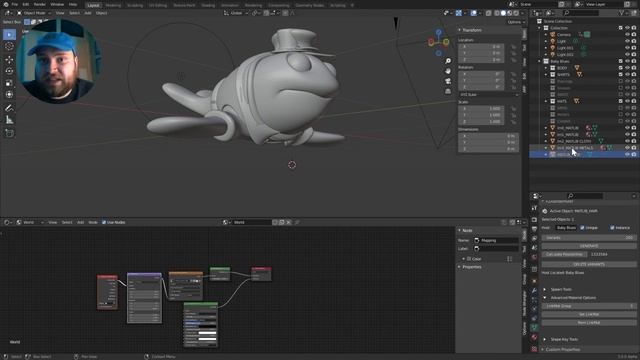This screenshot has height=360, width=640.
Task: Hide Light.001 in viewport via eye icon
Action: (627, 48)
